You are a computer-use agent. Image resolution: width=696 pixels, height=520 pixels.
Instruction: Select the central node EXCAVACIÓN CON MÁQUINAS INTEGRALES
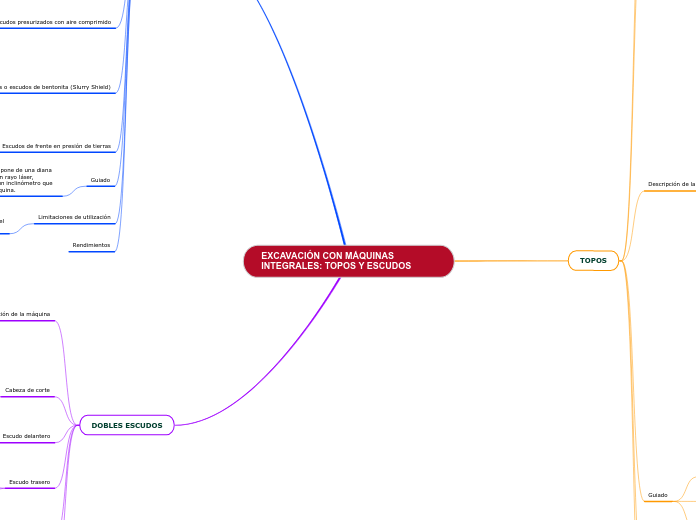[348, 261]
